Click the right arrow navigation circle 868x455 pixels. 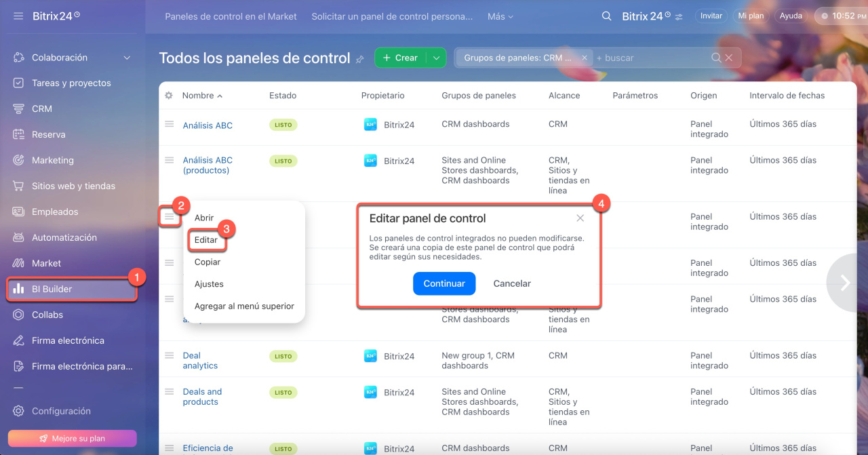(845, 283)
